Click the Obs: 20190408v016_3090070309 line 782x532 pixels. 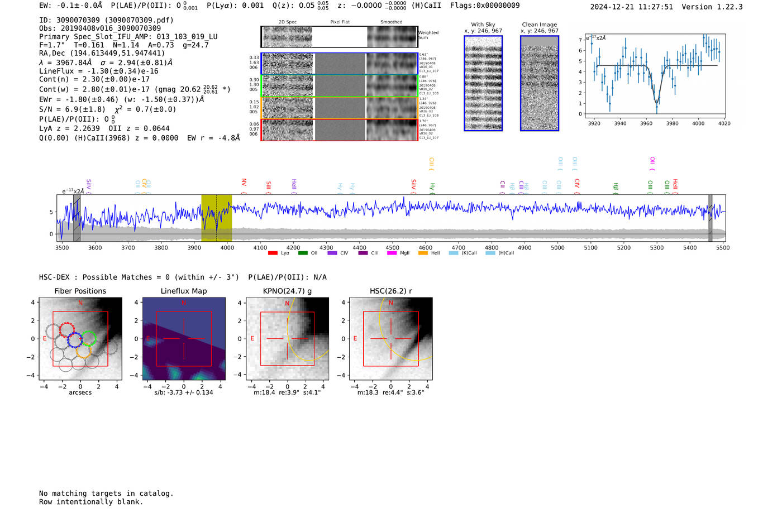[100, 28]
